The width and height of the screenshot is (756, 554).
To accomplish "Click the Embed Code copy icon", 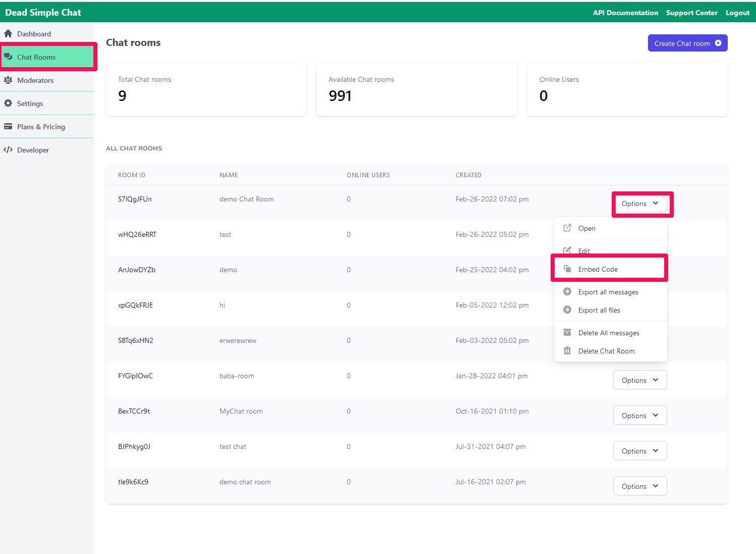I will coord(567,269).
